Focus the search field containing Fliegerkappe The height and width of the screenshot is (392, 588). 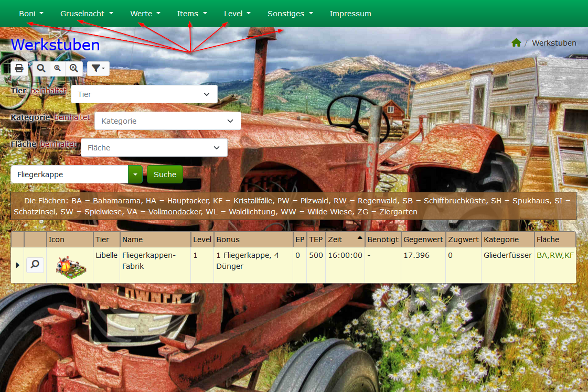[x=69, y=175]
